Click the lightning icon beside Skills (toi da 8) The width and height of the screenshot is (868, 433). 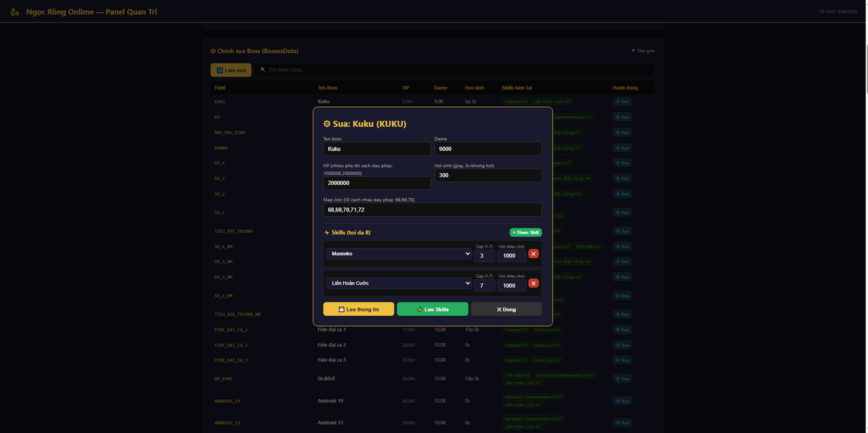coord(327,232)
